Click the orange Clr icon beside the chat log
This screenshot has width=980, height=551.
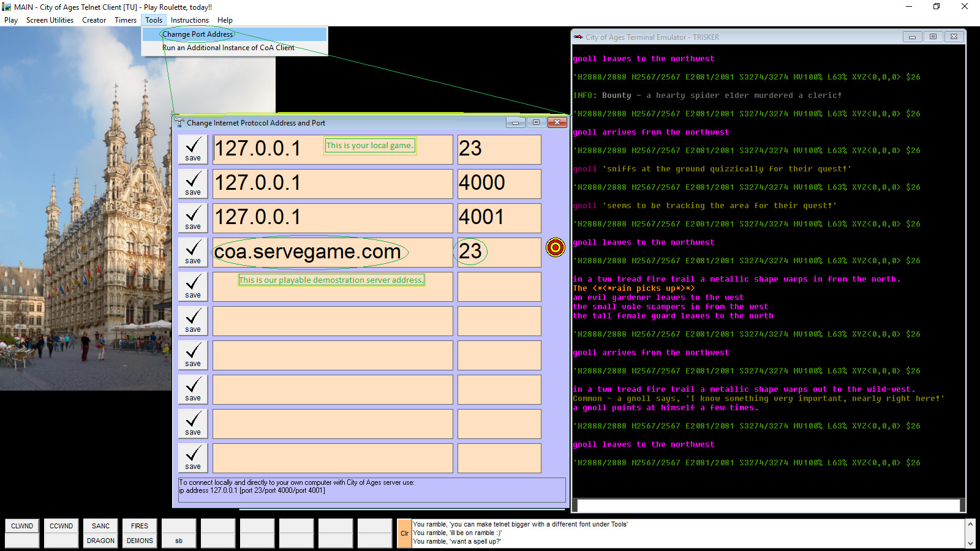pos(404,533)
